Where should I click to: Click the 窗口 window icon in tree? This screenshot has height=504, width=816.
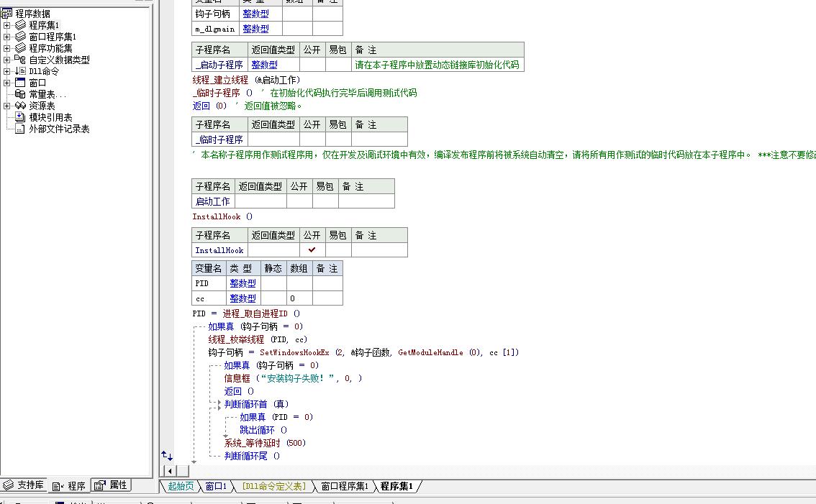(x=20, y=83)
